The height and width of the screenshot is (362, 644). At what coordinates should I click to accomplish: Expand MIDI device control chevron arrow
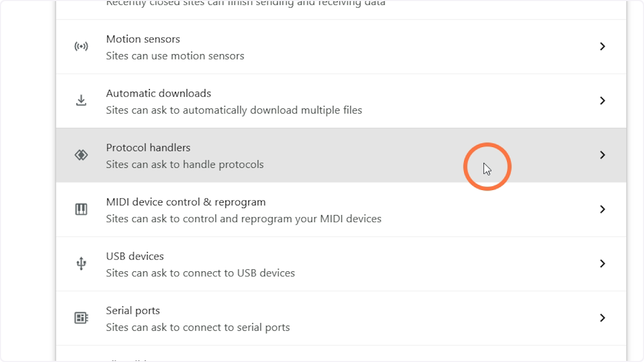602,209
